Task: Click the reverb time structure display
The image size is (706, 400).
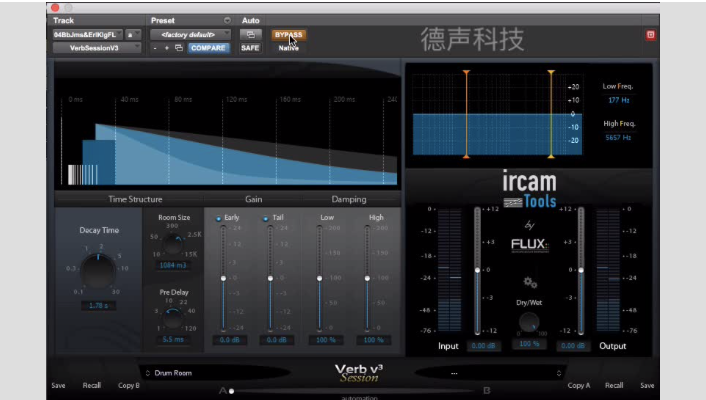Action: [x=227, y=134]
